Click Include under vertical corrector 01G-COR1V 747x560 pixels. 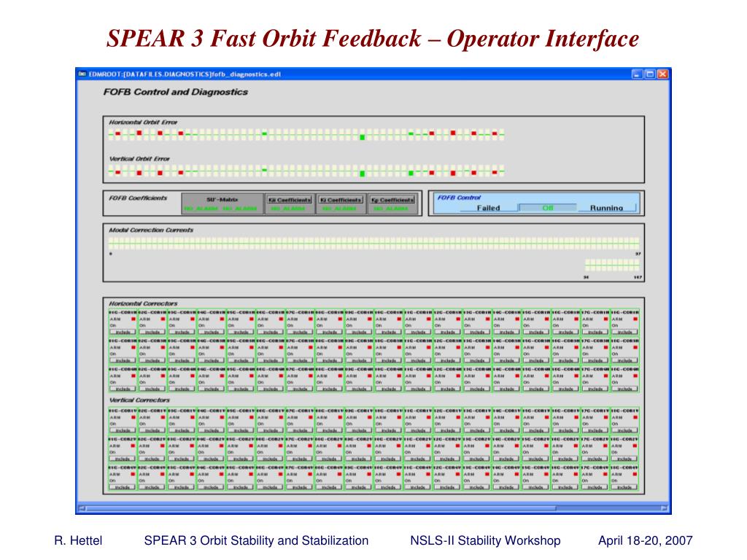tap(123, 430)
